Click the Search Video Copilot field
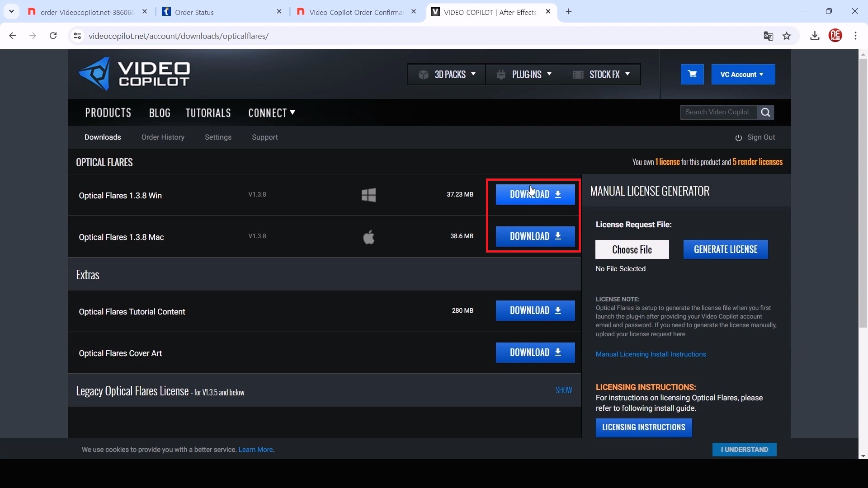 (x=718, y=113)
